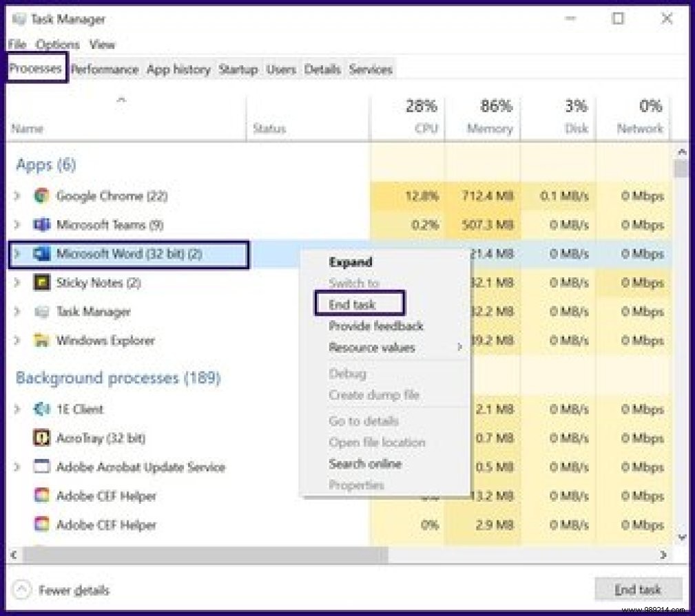Click the Google Chrome app icon
695x616 pixels.
(41, 195)
